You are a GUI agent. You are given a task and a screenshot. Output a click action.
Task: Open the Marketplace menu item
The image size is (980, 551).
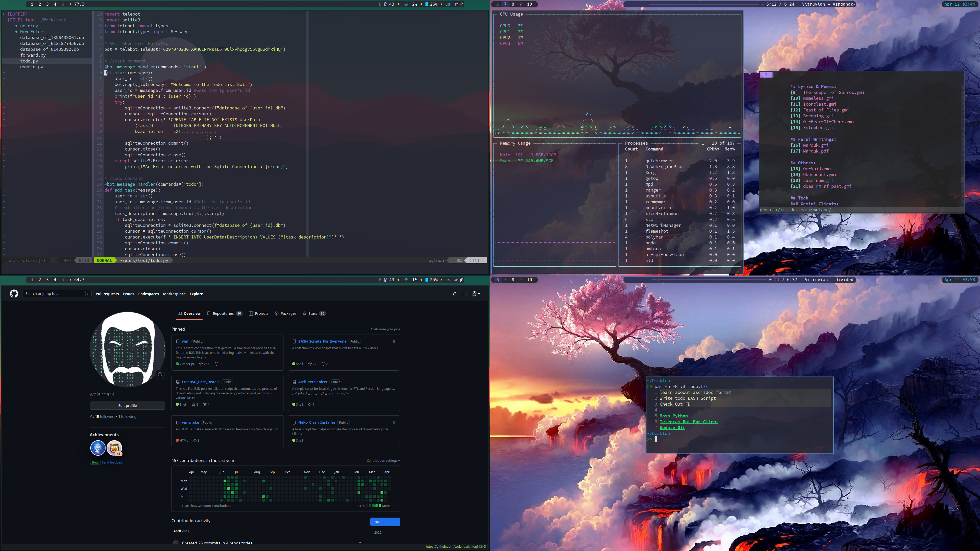point(174,294)
